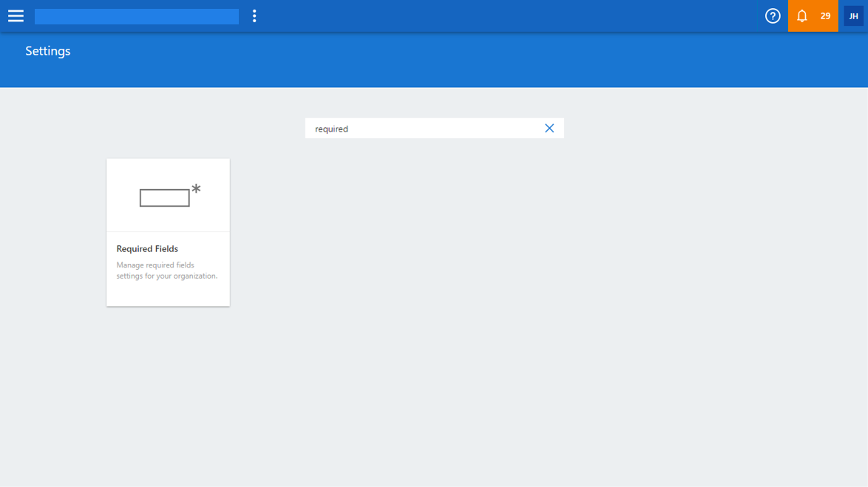Screen dimensions: 868x487
Task: Click empty blue banner right of Settings
Action: click(444, 59)
